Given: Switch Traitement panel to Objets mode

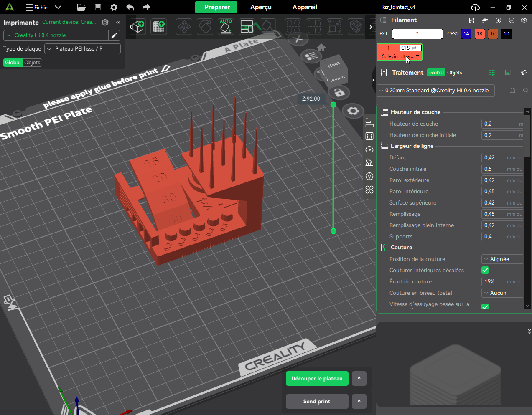Looking at the screenshot, I should 454,73.
